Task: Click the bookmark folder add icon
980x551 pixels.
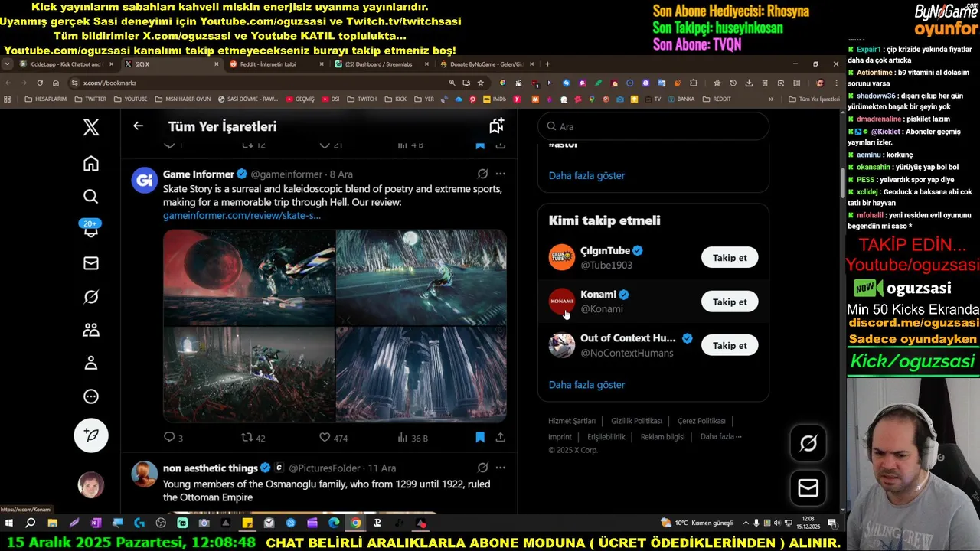Action: point(496,126)
